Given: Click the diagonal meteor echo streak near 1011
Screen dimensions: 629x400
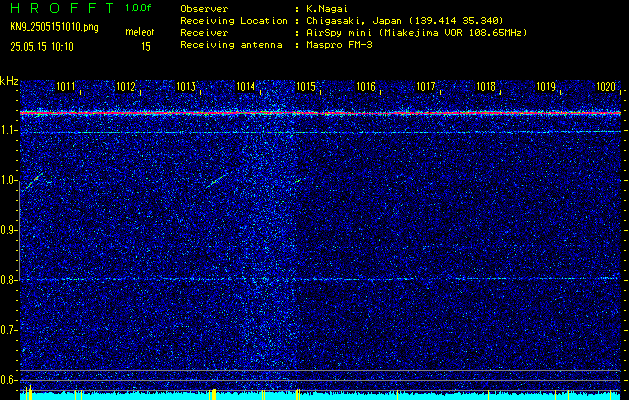Looking at the screenshot, I should pos(34,181).
